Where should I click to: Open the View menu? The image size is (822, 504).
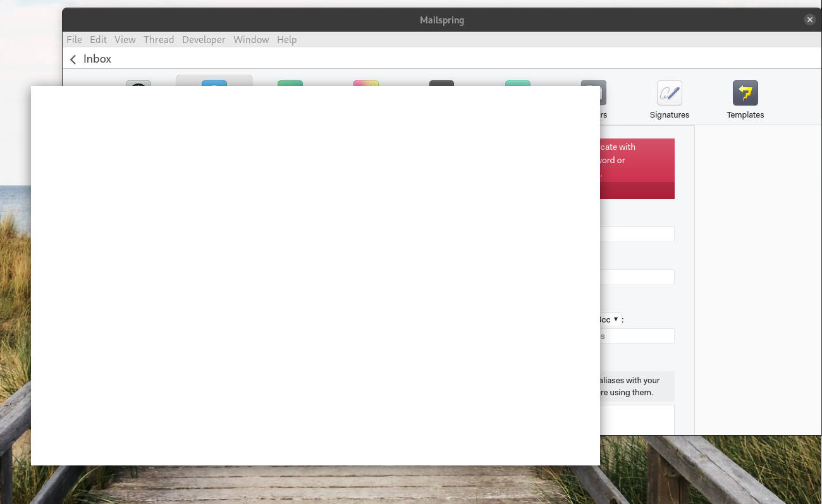pos(125,39)
